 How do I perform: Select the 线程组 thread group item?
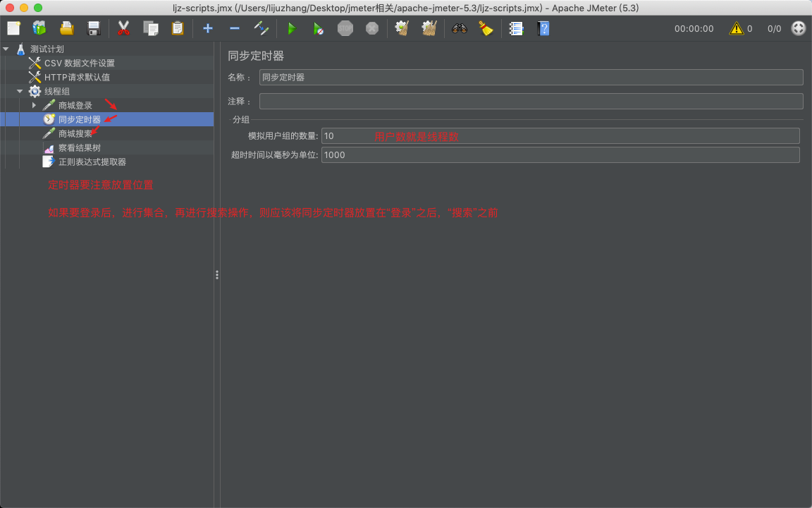tap(56, 91)
